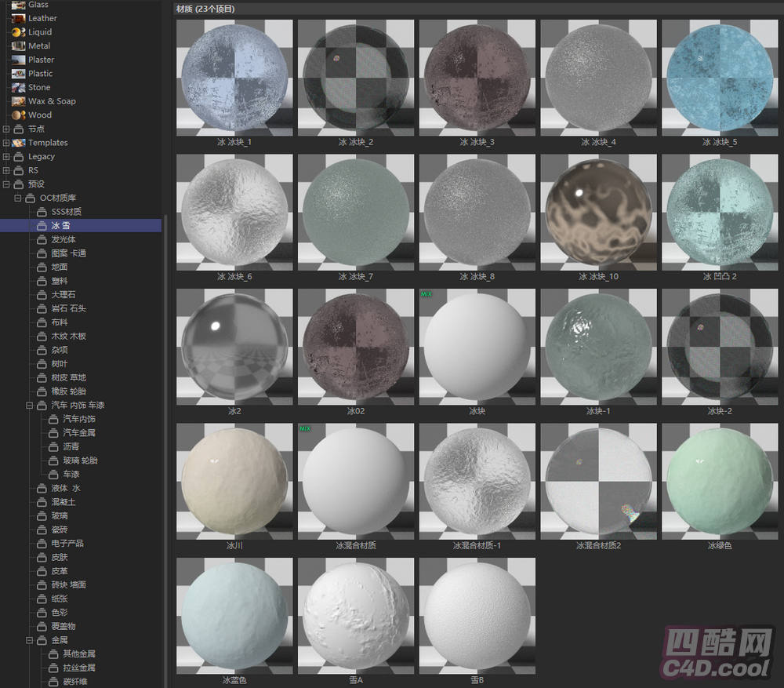This screenshot has width=784, height=688.
Task: Click the 发光体 folder icon
Action: pyautogui.click(x=42, y=239)
